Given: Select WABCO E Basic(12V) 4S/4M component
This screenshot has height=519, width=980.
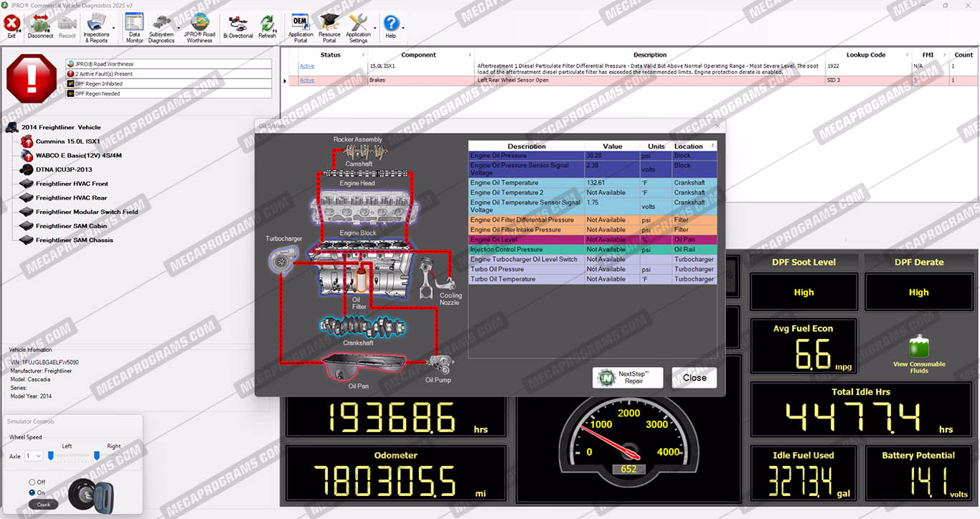Looking at the screenshot, I should 79,155.
